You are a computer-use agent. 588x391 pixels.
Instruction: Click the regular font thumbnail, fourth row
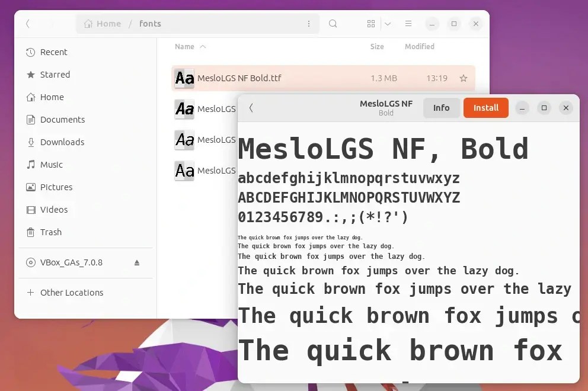(184, 170)
